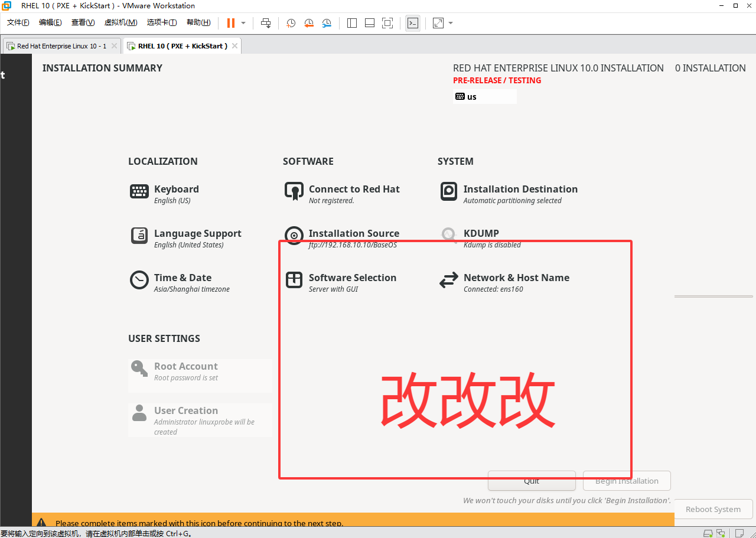756x538 pixels.
Task: Click 'Not registered.' text
Action: click(332, 201)
